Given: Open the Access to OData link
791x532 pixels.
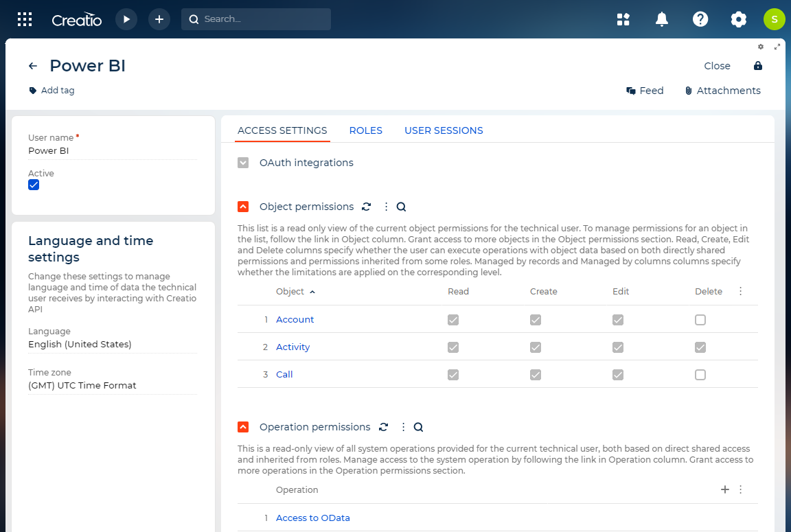Looking at the screenshot, I should click(313, 518).
